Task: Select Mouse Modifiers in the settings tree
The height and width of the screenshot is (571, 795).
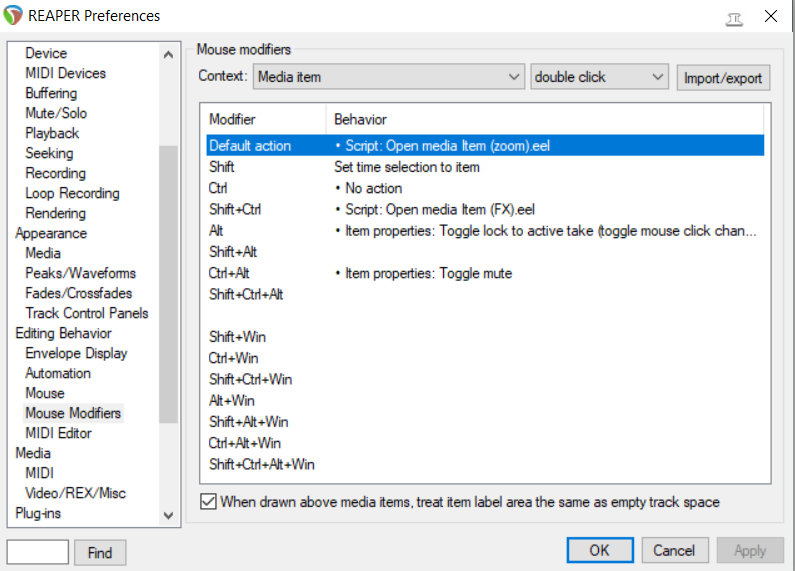Action: (73, 413)
